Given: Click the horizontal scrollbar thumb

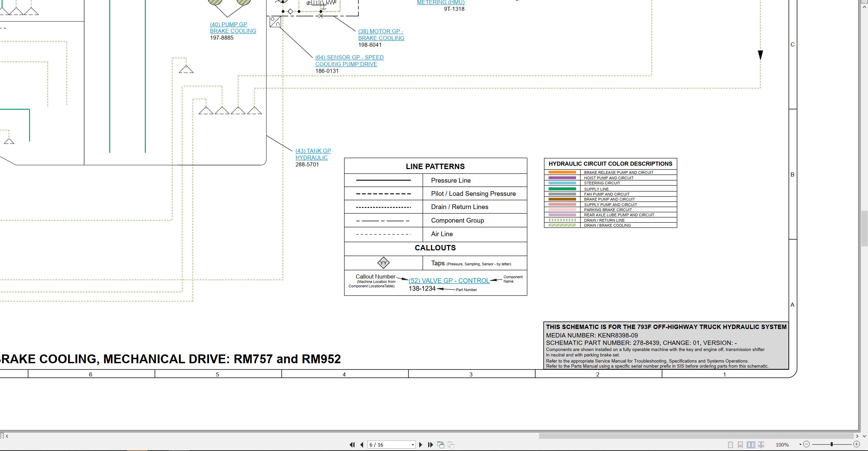Looking at the screenshot, I should coord(696,436).
